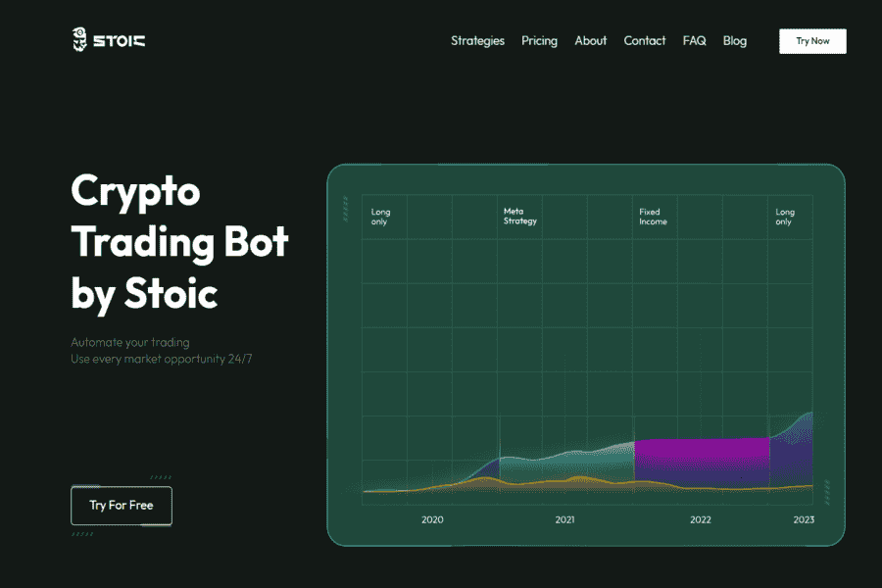
Task: Click the 2021 year axis label
Action: point(564,519)
